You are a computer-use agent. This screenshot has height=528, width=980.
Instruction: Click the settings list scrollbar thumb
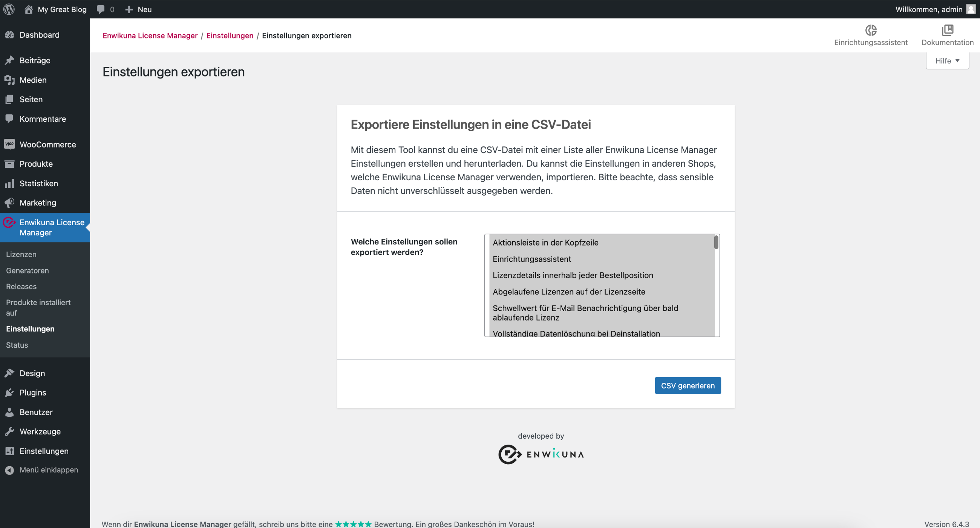(716, 243)
